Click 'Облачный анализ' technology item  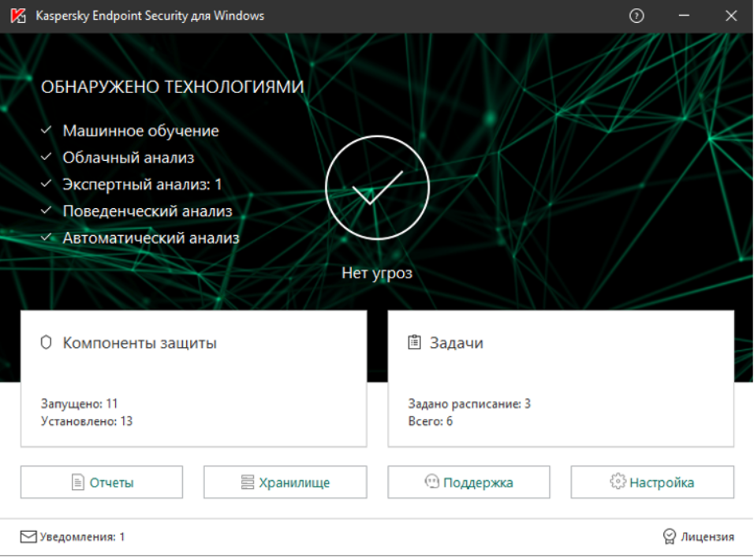tap(129, 158)
